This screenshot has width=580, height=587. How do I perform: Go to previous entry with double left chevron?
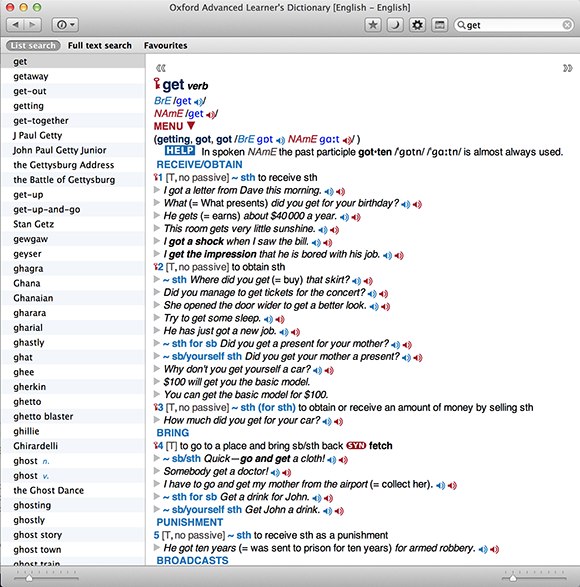click(x=161, y=68)
